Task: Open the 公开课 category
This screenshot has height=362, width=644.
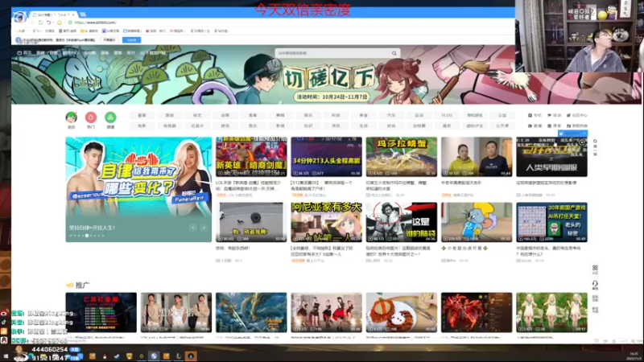Action: tap(502, 126)
